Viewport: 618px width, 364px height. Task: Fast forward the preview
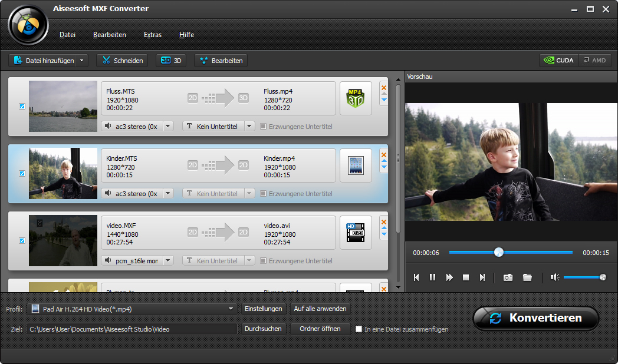click(449, 277)
